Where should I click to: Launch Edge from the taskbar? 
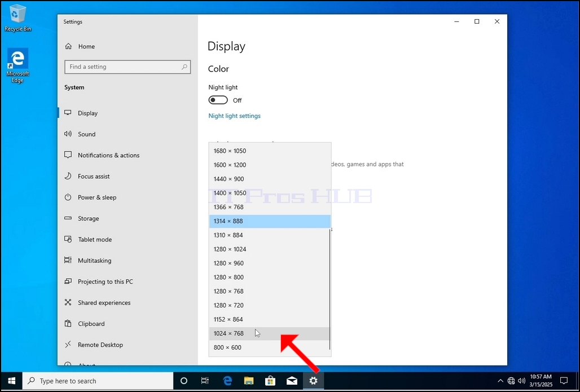[x=227, y=381]
